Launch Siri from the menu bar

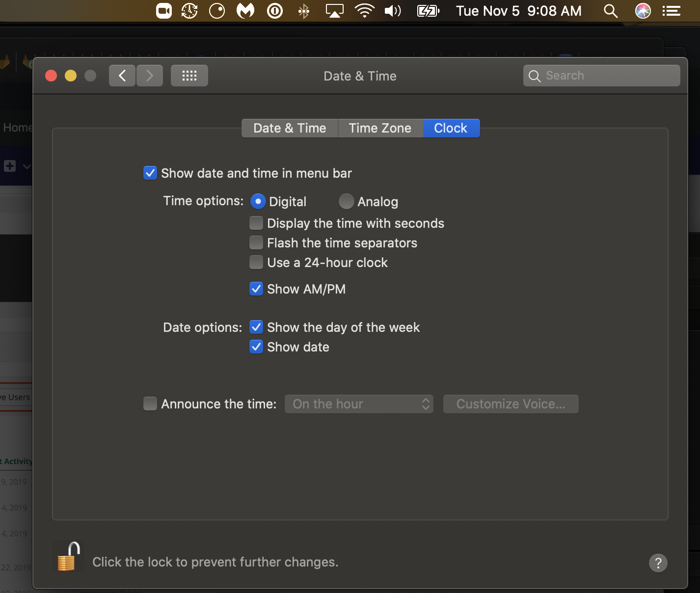(x=643, y=11)
